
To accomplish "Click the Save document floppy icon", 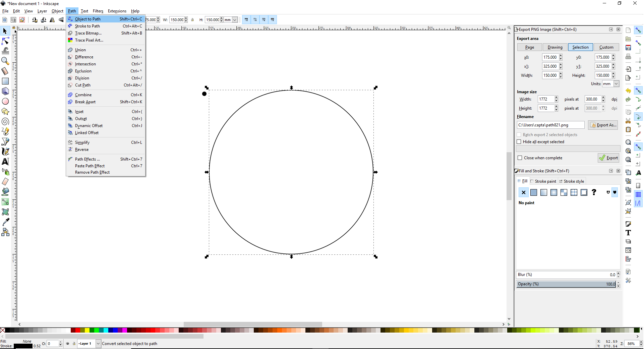I will tap(628, 48).
